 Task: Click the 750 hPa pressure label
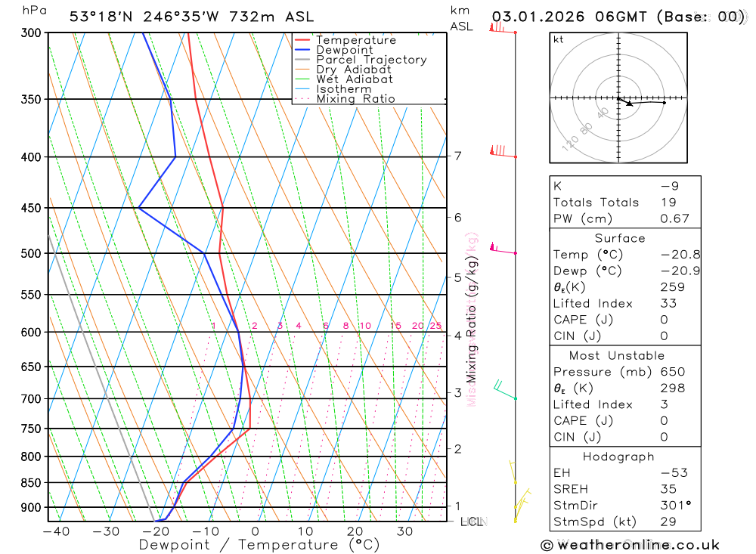[33, 429]
